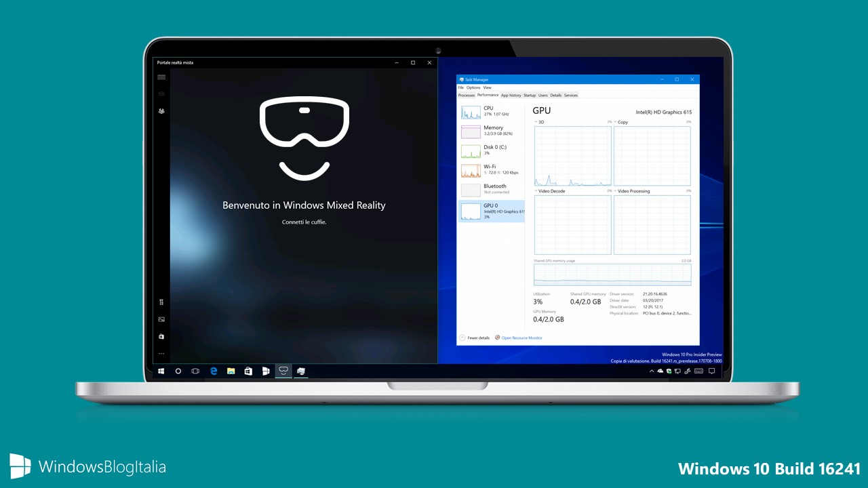Open the Services tab

point(571,96)
